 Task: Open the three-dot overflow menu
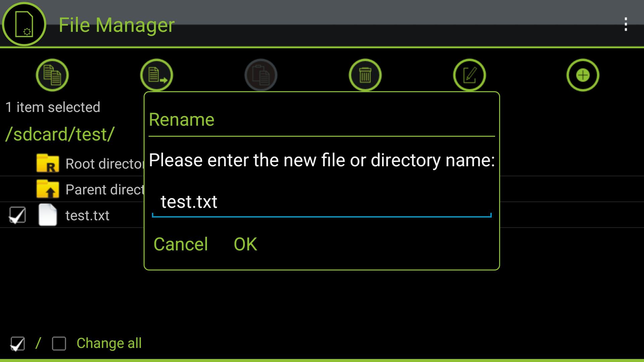pyautogui.click(x=626, y=24)
